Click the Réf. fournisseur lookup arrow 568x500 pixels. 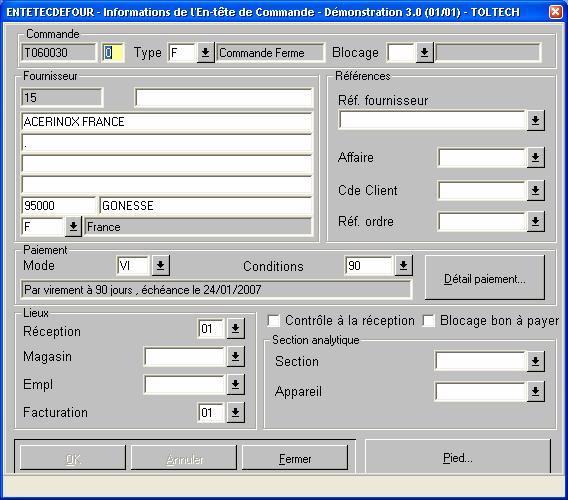coord(535,120)
